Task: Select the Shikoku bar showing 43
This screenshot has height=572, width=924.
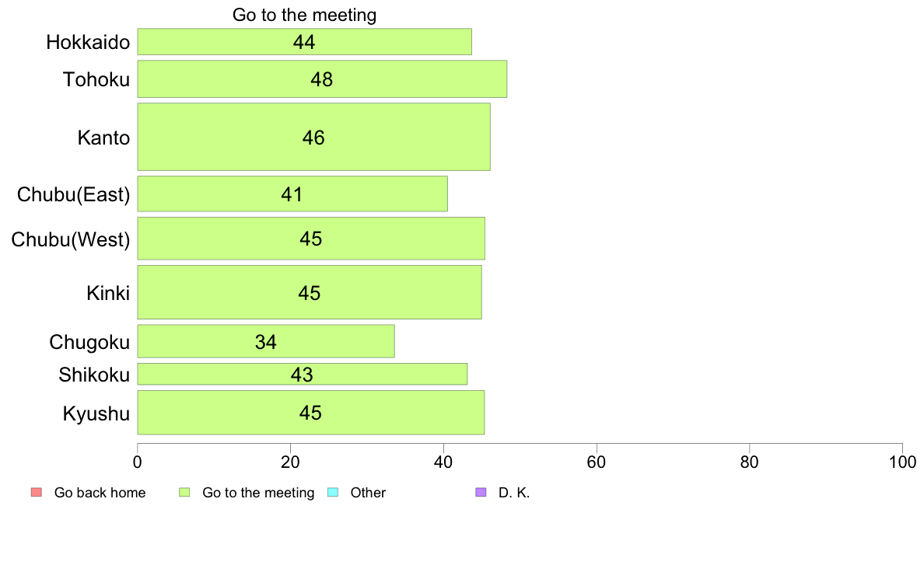Action: click(x=303, y=374)
